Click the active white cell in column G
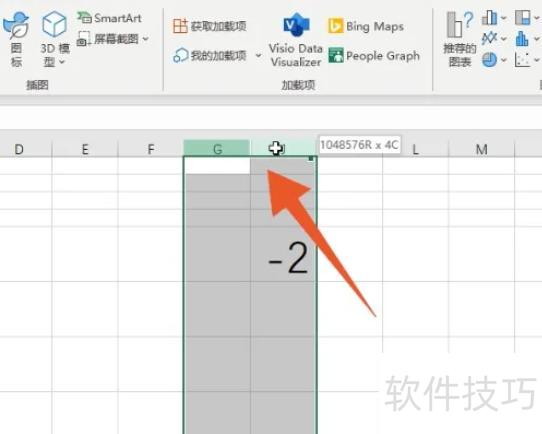 [x=217, y=166]
